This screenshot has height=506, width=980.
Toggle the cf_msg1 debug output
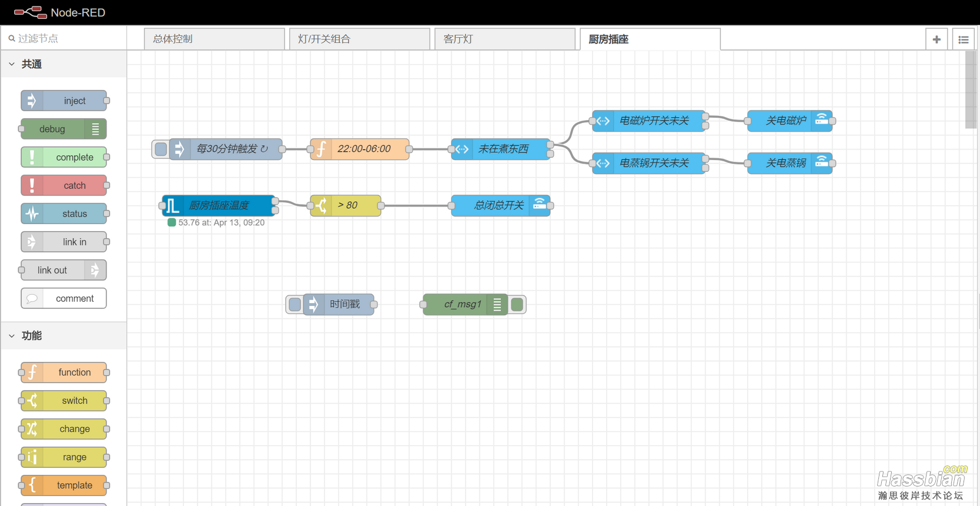[x=517, y=304]
